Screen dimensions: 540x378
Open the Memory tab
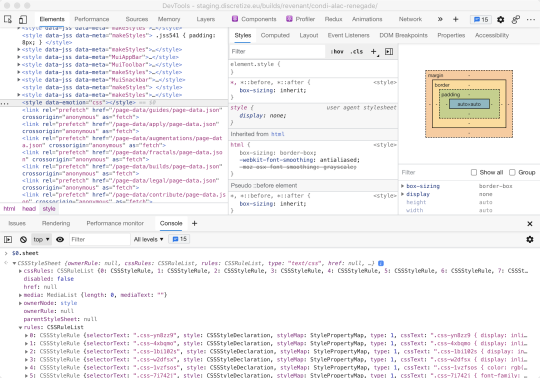(x=169, y=19)
